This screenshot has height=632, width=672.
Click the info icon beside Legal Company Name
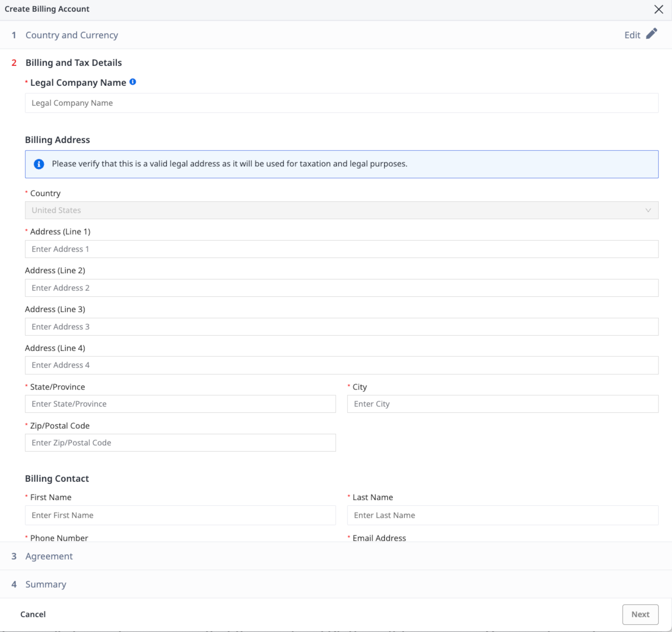[133, 82]
